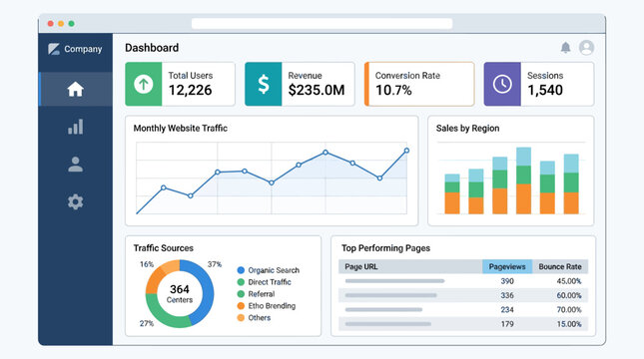Click the 70.00% bounce rate cell

569,310
